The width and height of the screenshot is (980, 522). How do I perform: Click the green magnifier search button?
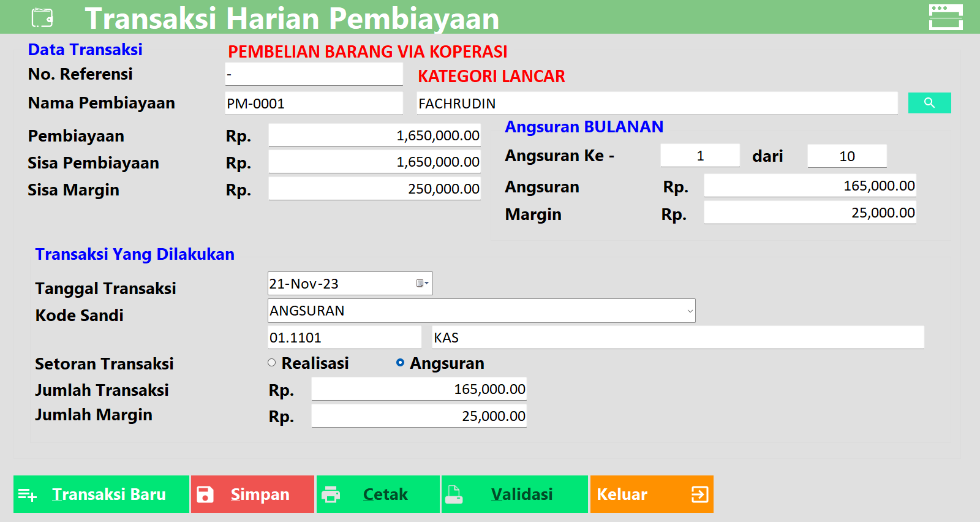click(929, 103)
